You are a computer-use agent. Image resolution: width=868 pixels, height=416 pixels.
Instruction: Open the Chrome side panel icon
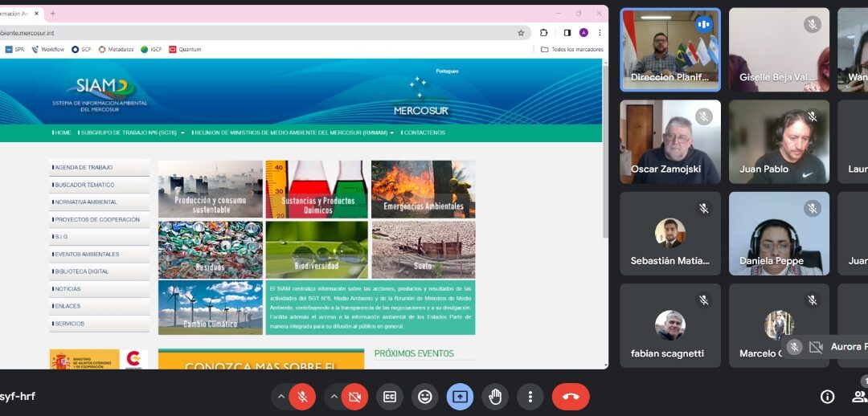coord(567,33)
